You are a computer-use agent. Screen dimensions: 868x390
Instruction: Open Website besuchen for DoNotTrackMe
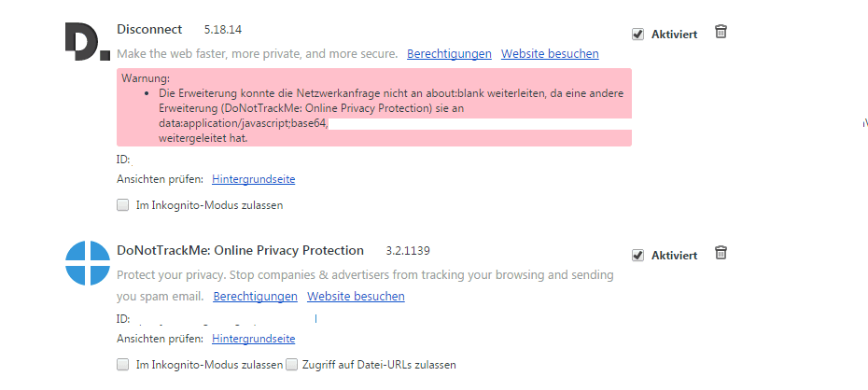(356, 296)
